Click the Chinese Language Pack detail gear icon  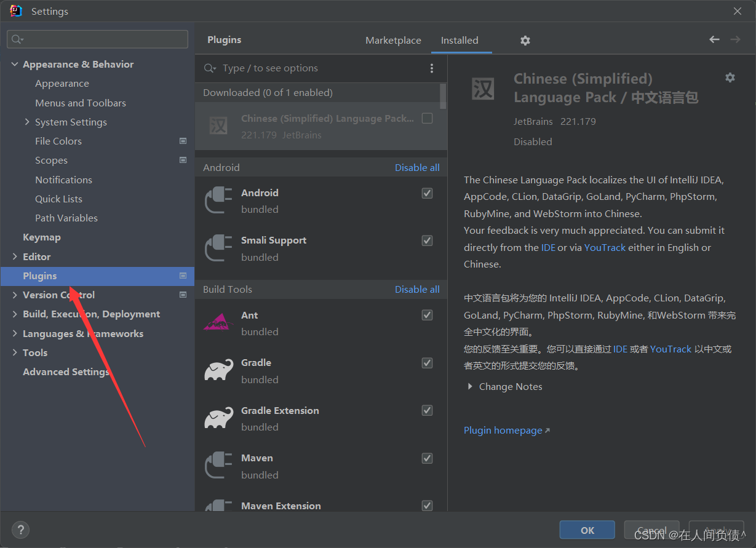coord(730,77)
